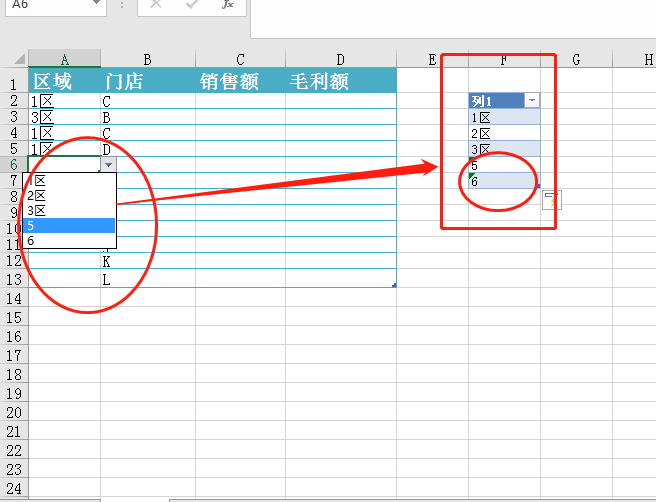Select column H header
The image size is (656, 502).
(635, 59)
